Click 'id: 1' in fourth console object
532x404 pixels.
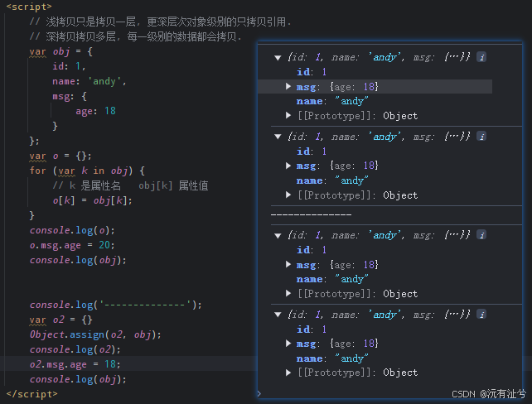click(x=312, y=329)
